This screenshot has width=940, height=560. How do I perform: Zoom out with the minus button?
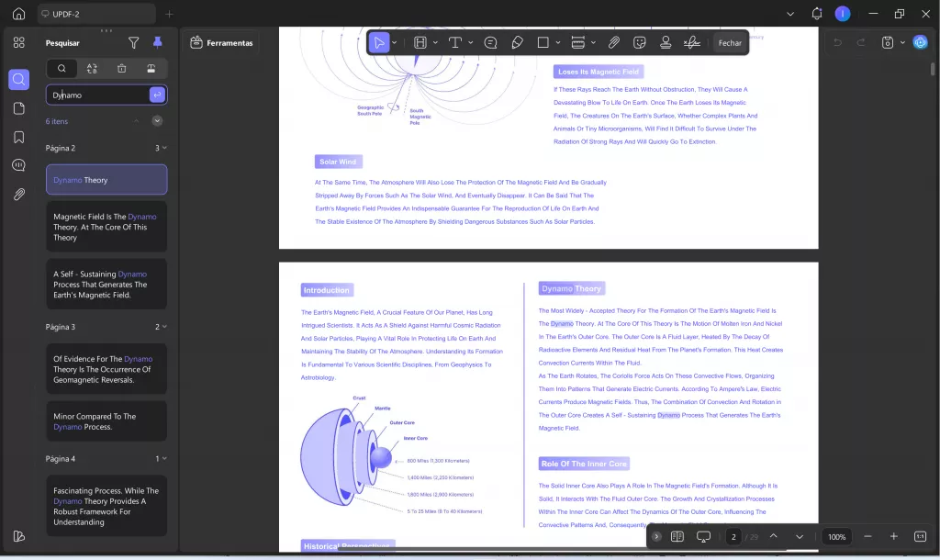point(867,536)
